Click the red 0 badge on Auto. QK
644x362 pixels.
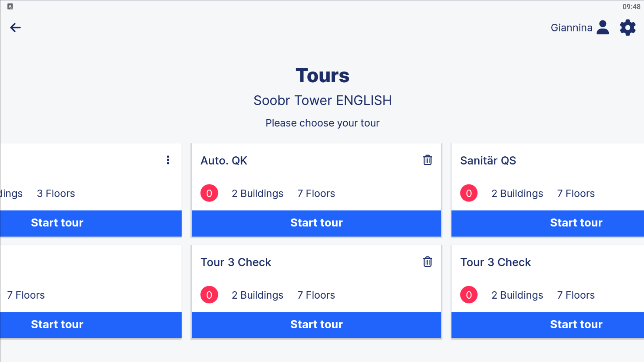tap(209, 193)
